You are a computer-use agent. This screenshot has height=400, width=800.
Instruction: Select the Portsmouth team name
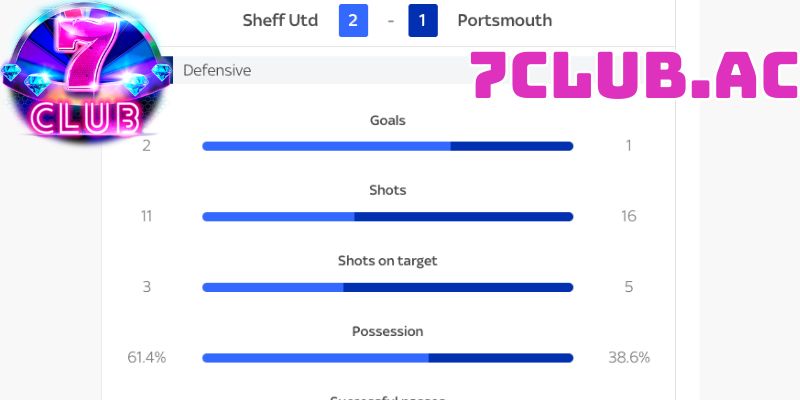(504, 20)
